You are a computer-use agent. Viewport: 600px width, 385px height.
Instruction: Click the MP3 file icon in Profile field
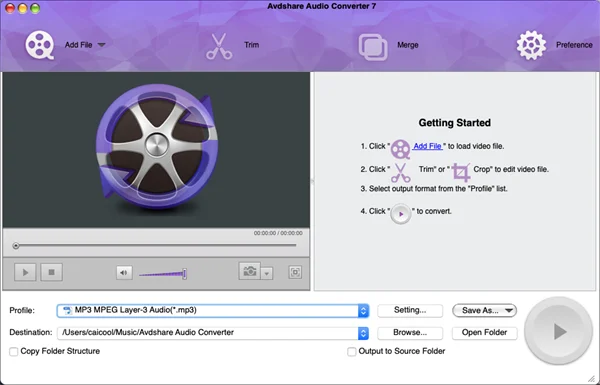[x=67, y=310]
